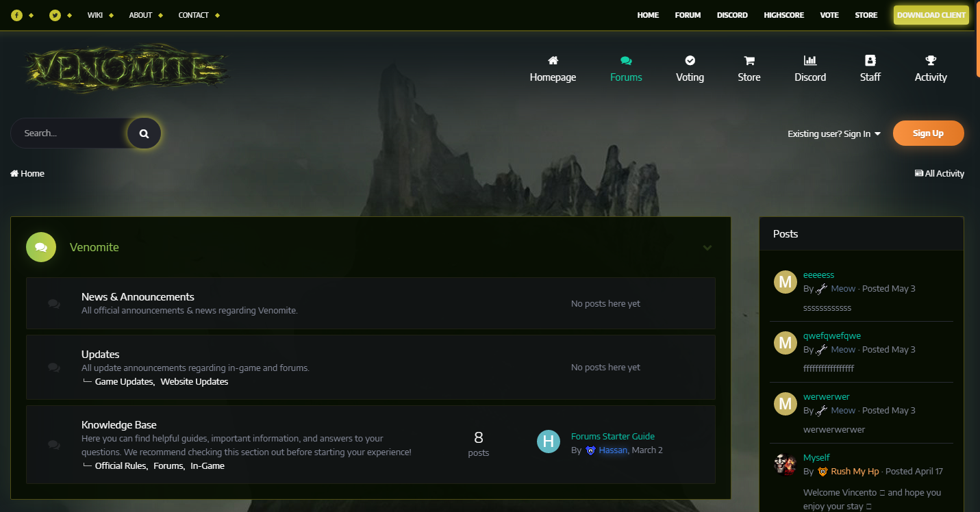The height and width of the screenshot is (512, 980).
Task: Click Hassan's H avatar
Action: [549, 442]
